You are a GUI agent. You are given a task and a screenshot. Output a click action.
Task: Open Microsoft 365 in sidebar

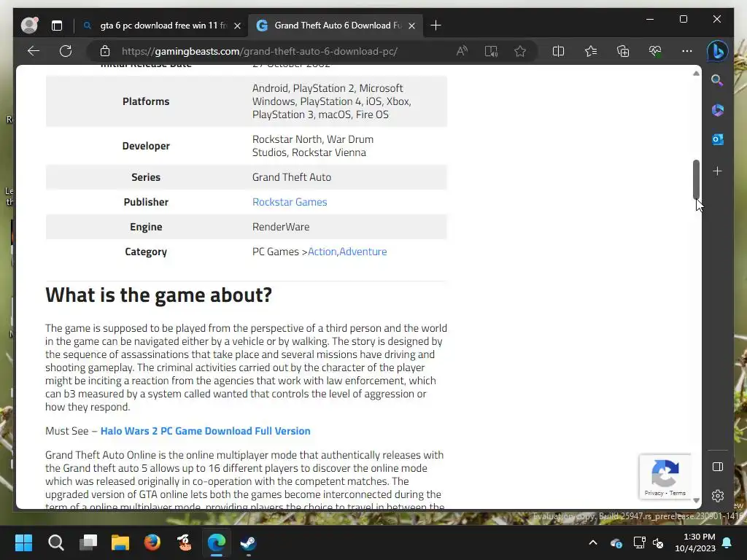pyautogui.click(x=718, y=110)
